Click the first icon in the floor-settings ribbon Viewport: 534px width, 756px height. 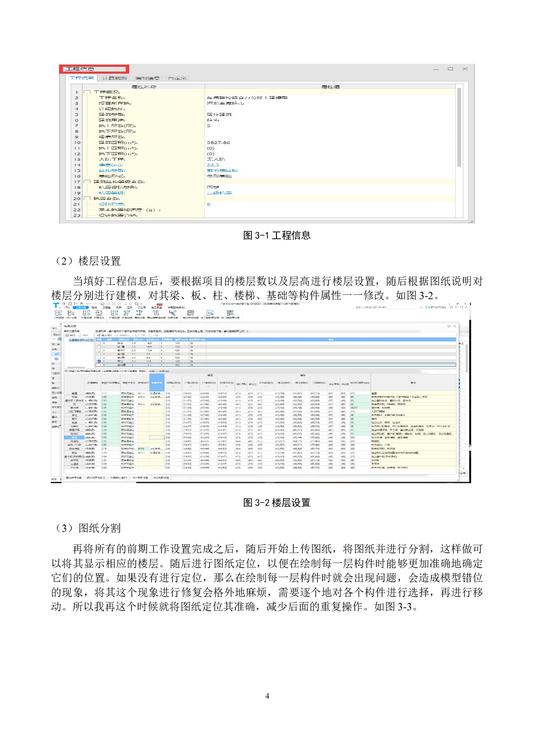click(x=59, y=312)
